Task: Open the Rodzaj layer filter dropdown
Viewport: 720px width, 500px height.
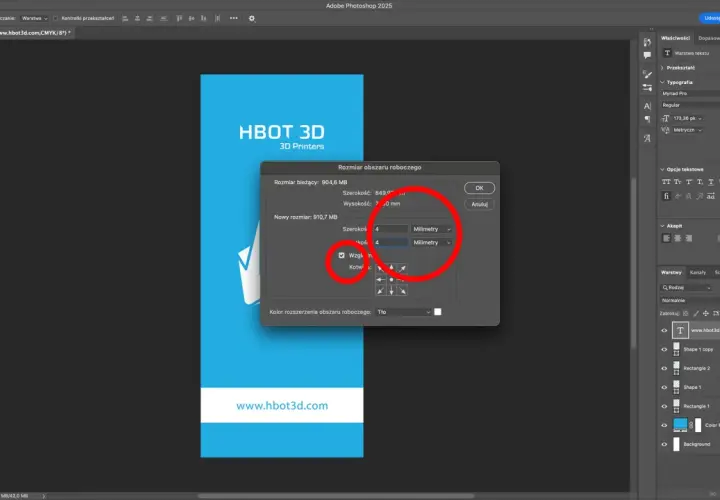Action: point(686,287)
